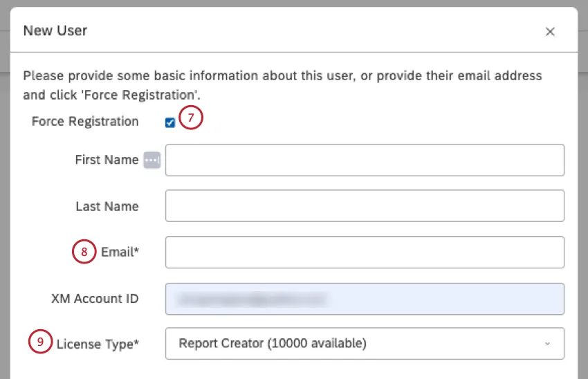Select the step 9 circled number
Image resolution: width=588 pixels, height=379 pixels.
[x=40, y=342]
